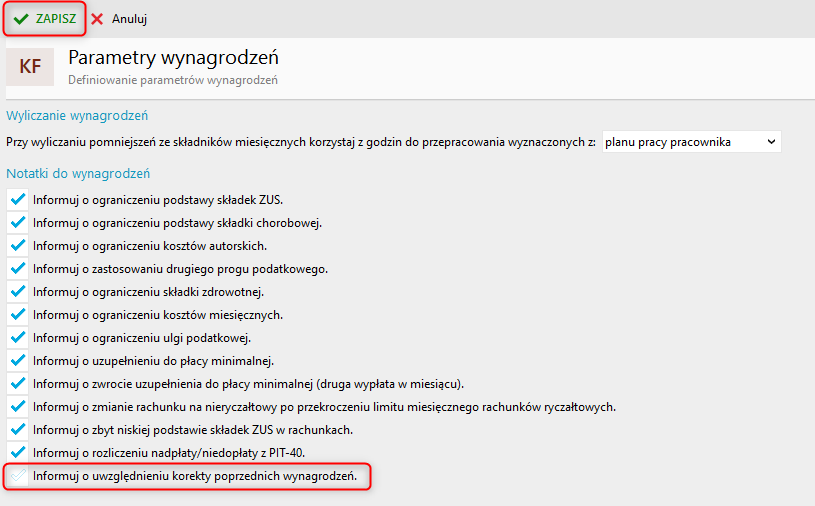Toggle 'zwrocie uzupełnienia do płacy minimalnej' checkbox
The image size is (815, 506).
pyautogui.click(x=17, y=384)
